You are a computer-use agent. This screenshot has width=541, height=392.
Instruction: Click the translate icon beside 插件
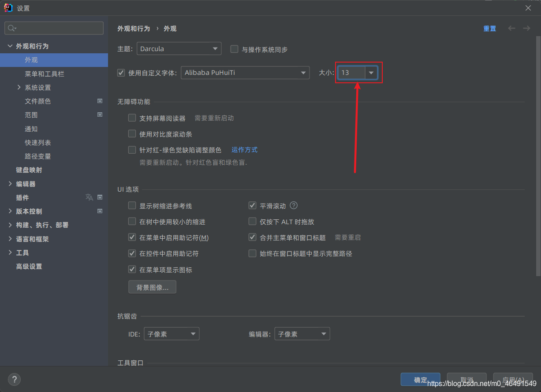[89, 197]
